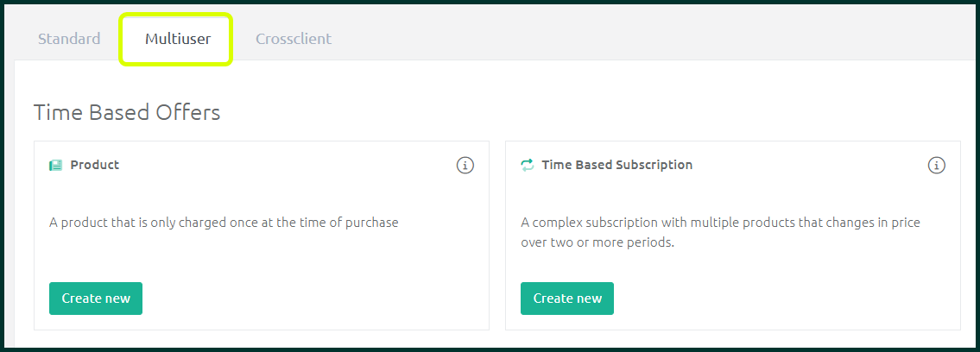
Task: Click the Product description about one-time charge
Action: click(224, 223)
